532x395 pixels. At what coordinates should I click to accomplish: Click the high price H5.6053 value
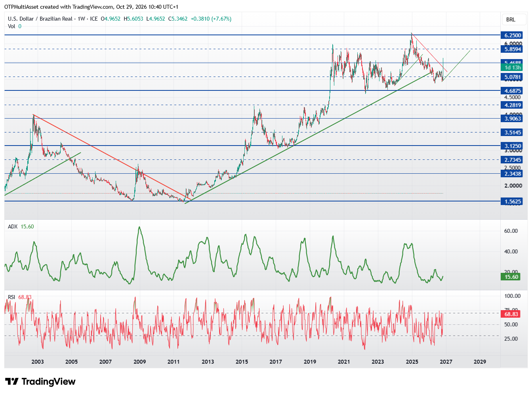[x=133, y=19]
